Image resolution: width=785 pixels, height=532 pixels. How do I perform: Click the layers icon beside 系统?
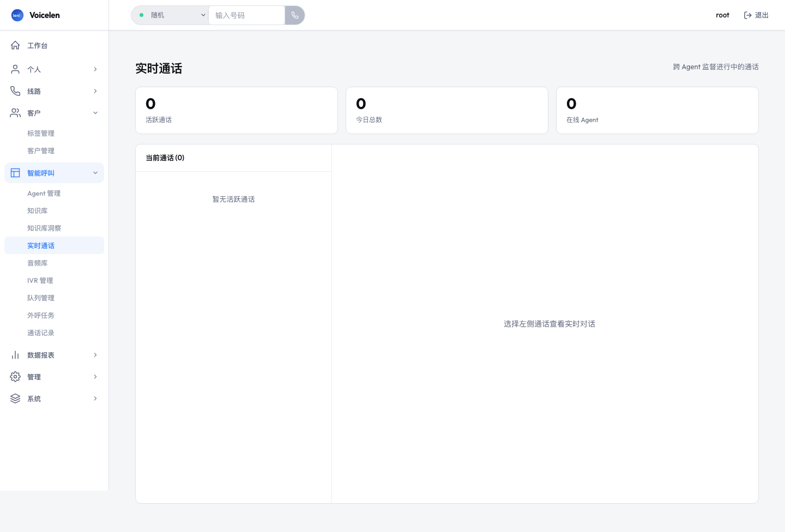(x=15, y=398)
